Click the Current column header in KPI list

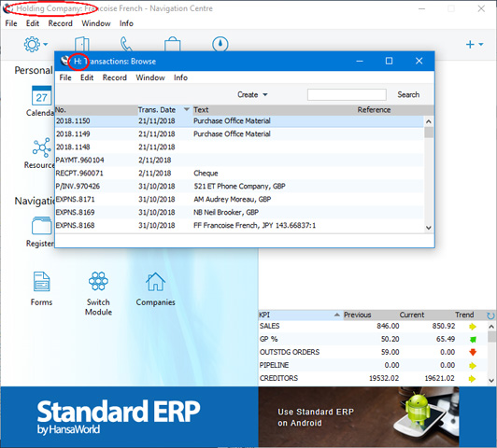[411, 315]
